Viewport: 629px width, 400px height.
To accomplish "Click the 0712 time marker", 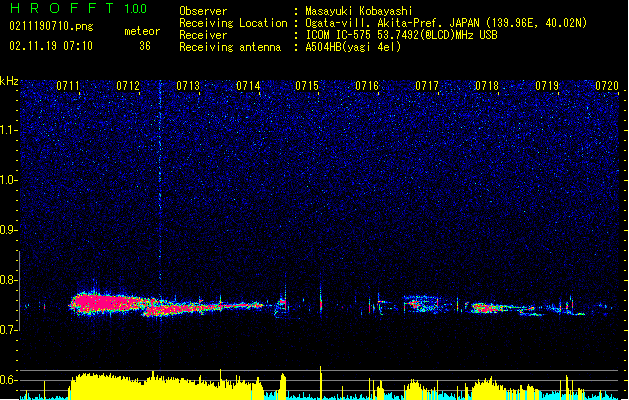I will [128, 86].
